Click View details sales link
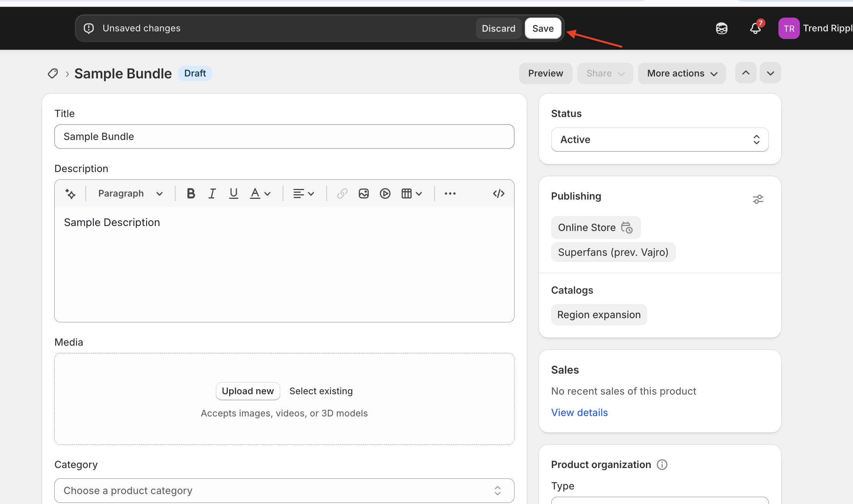 [579, 413]
